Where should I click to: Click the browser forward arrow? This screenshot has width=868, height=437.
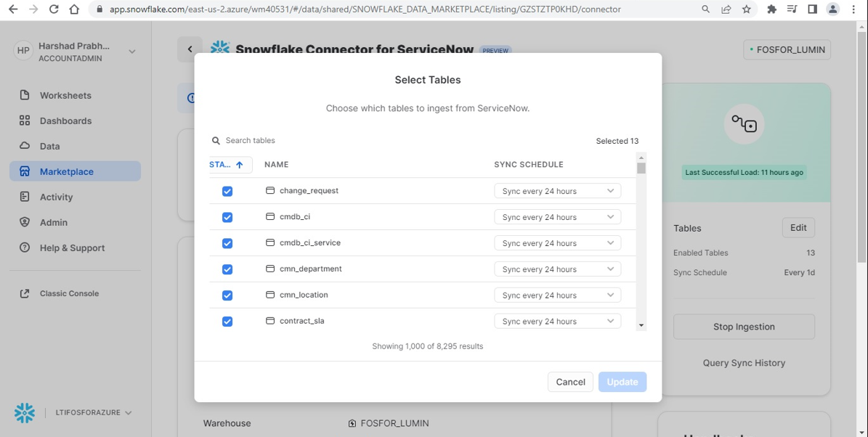(x=33, y=9)
